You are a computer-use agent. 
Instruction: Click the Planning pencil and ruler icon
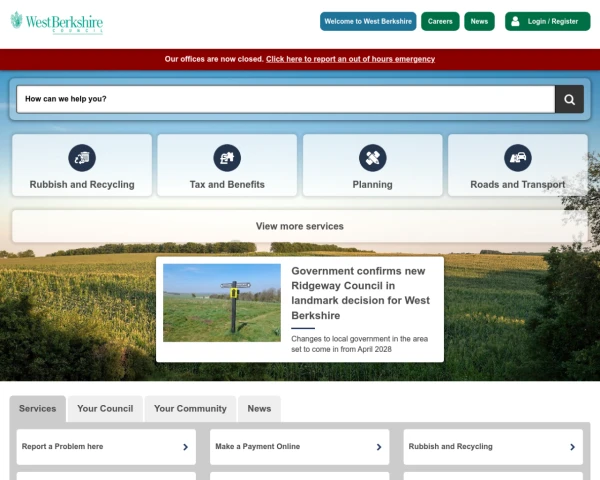tap(372, 158)
